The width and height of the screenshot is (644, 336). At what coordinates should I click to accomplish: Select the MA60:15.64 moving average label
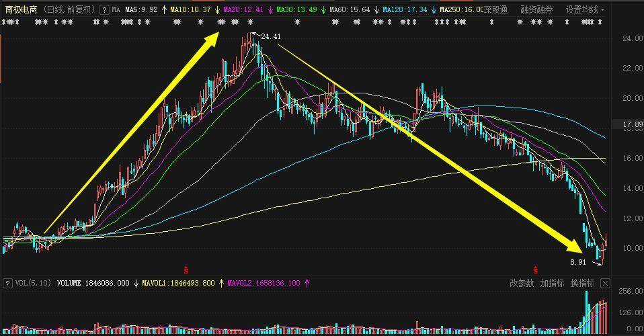[x=350, y=9]
